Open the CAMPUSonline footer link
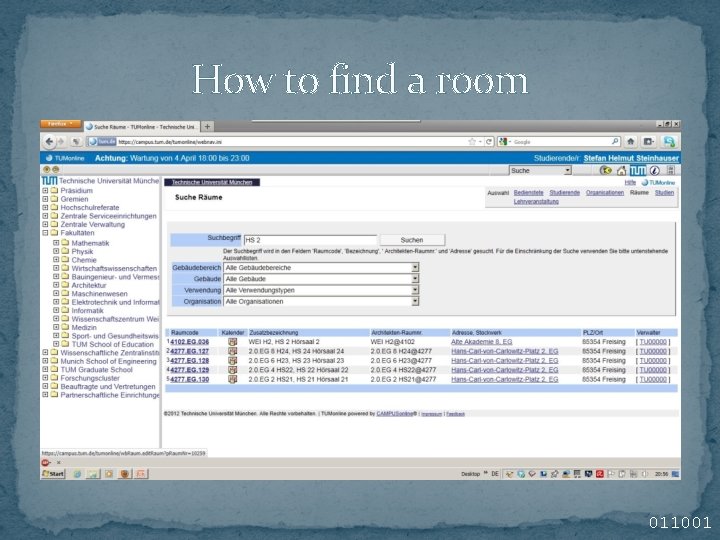The width and height of the screenshot is (720, 540). pos(395,414)
